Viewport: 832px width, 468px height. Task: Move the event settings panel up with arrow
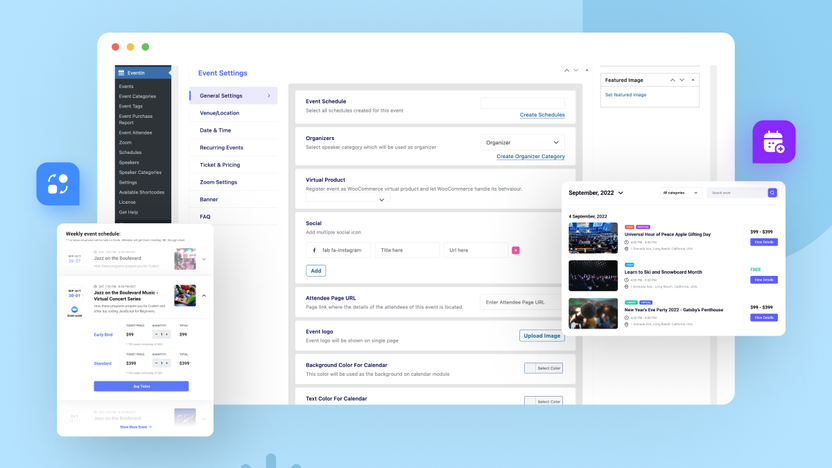pos(566,70)
